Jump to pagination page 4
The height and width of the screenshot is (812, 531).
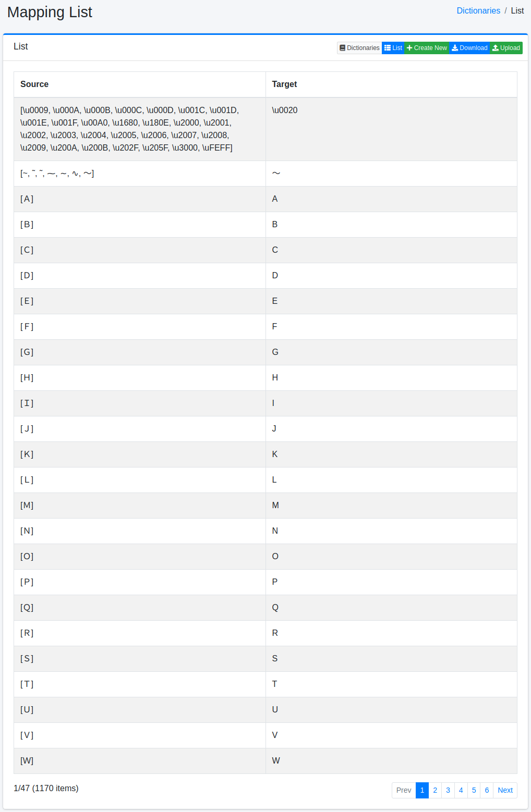461,790
